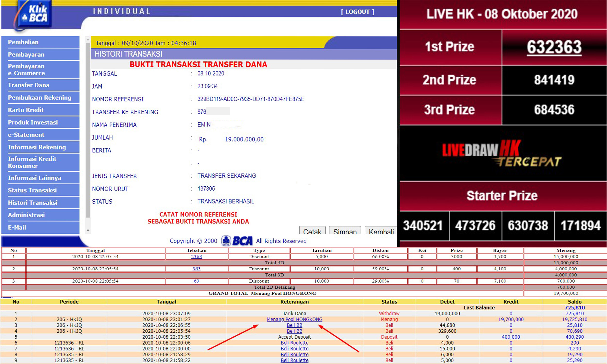Click starter prize number 630738
This screenshot has height=364, width=607.
[x=528, y=226]
